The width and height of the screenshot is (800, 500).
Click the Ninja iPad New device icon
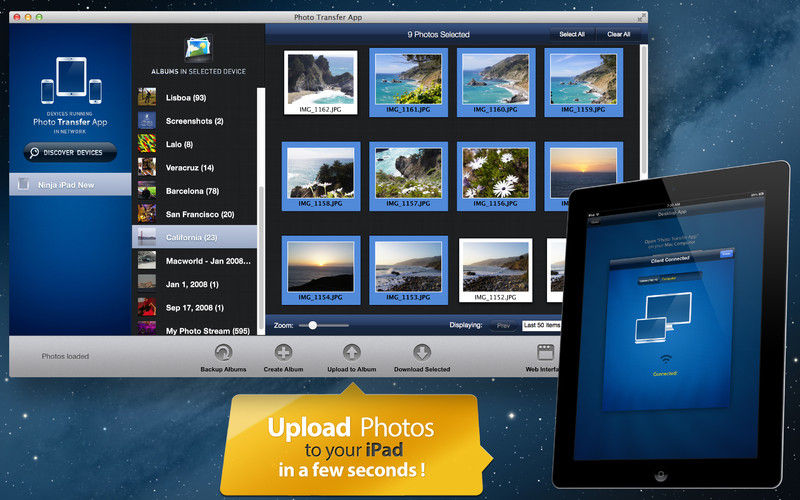pos(23,184)
